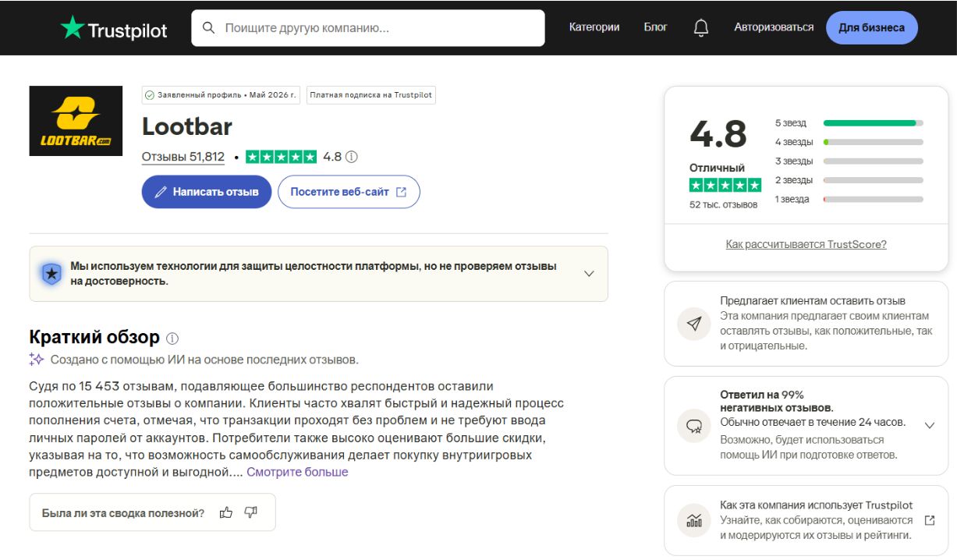957x560 pixels.
Task: Click the external link icon in Trustpilot usage card
Action: point(929,520)
